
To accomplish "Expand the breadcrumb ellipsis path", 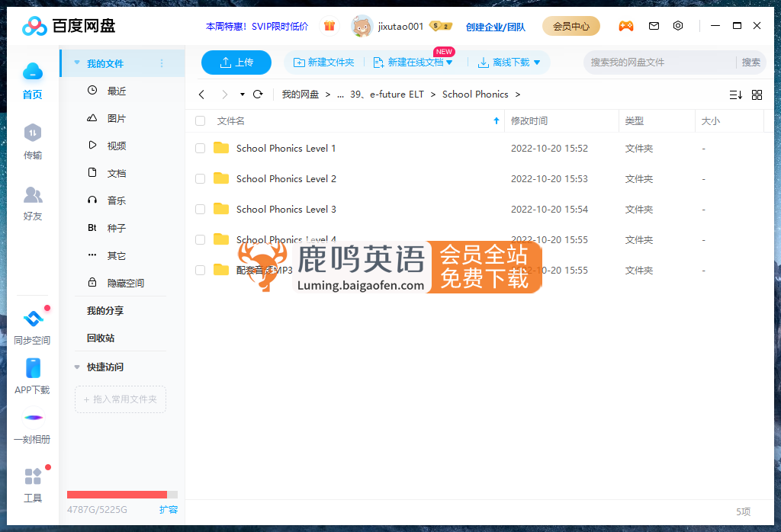I will point(340,95).
